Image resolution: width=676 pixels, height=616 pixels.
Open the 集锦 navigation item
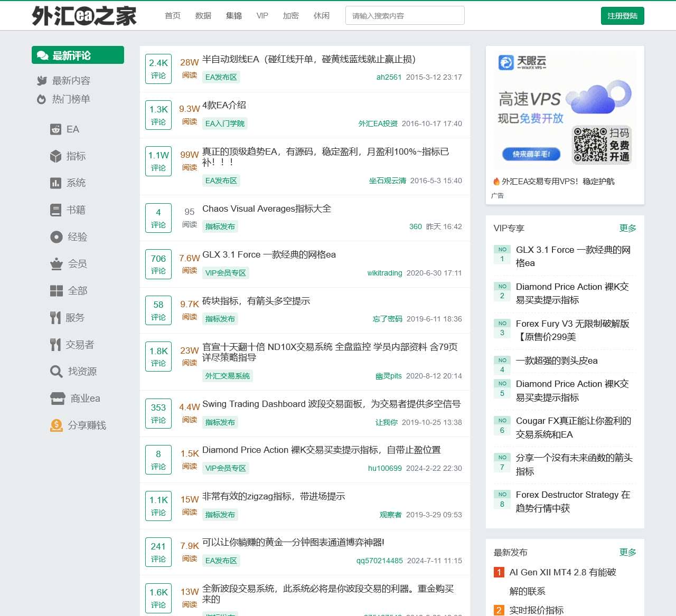click(234, 16)
